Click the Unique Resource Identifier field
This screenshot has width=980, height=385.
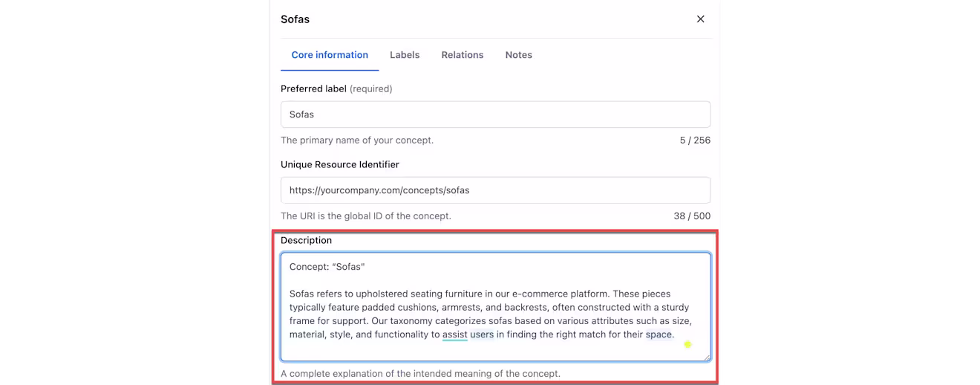point(495,190)
